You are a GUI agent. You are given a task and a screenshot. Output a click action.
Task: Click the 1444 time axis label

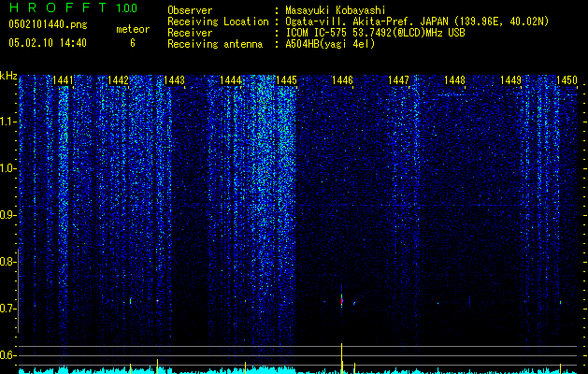coord(230,80)
